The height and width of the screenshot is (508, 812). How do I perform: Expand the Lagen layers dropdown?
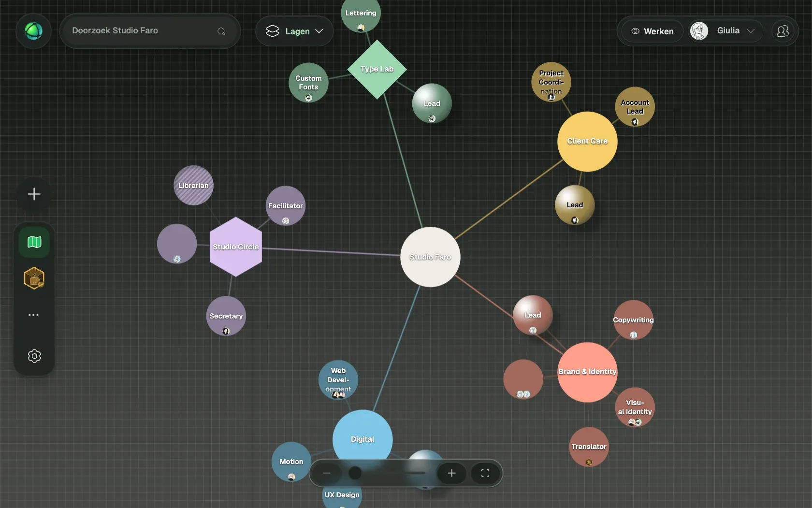pyautogui.click(x=294, y=31)
